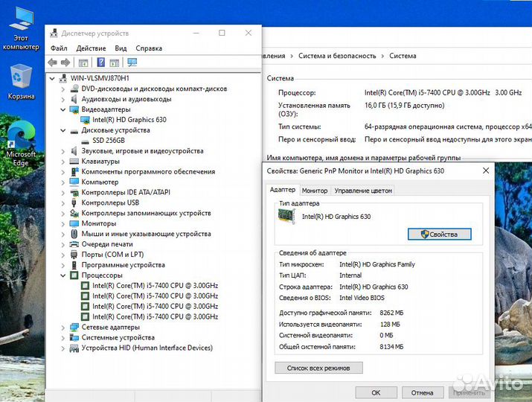Click the Сетевые адаптеры icon

coord(74,328)
